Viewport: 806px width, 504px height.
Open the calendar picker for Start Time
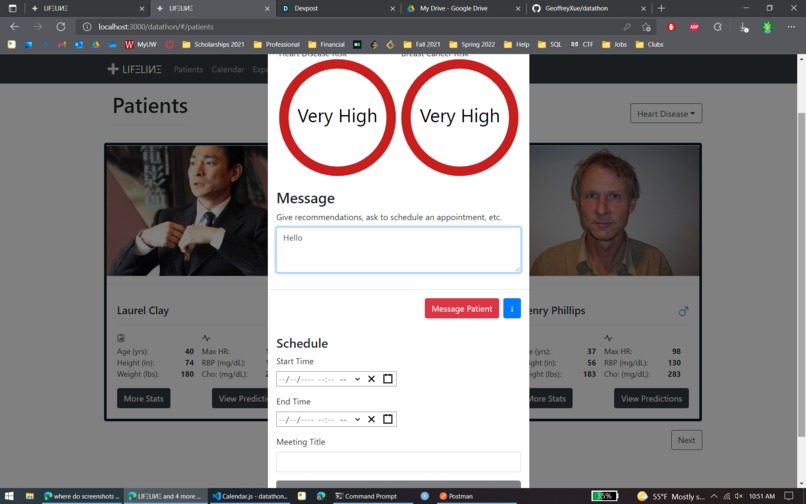point(388,379)
